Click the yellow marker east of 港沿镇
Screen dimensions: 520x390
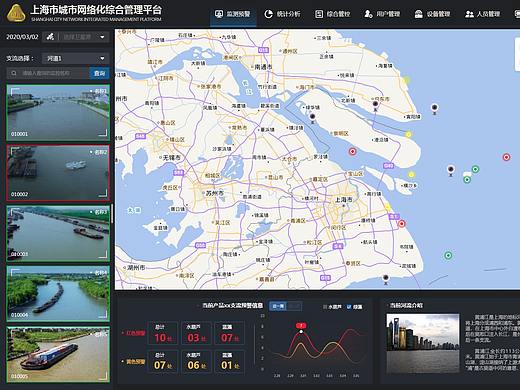(x=408, y=135)
